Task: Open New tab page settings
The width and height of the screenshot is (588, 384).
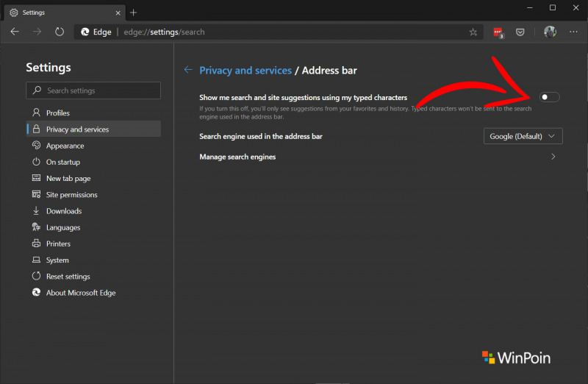Action: coord(93,178)
